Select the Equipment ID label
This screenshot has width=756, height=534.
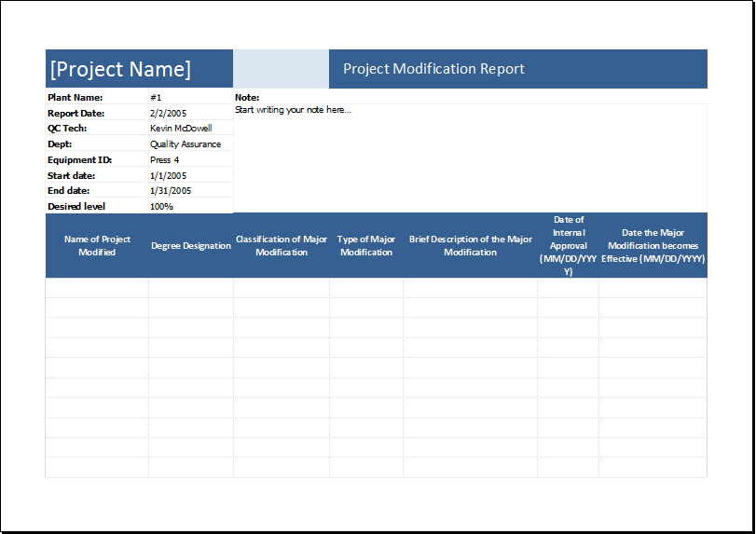click(x=79, y=160)
